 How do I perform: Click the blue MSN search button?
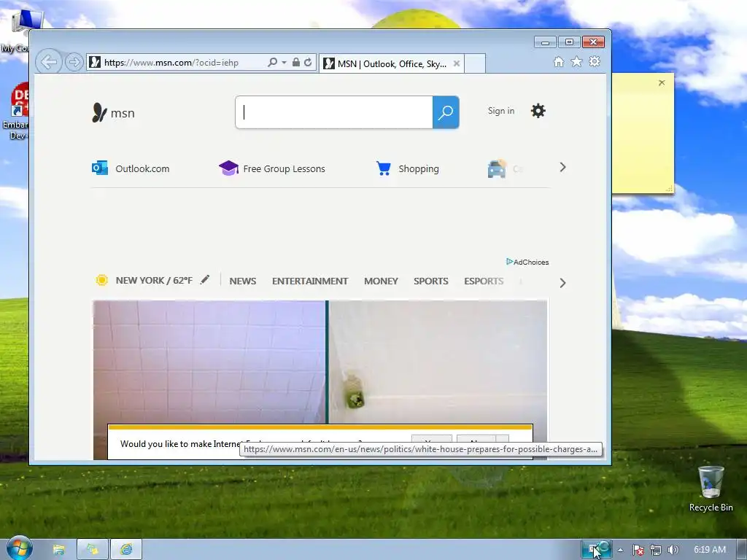pyautogui.click(x=446, y=112)
